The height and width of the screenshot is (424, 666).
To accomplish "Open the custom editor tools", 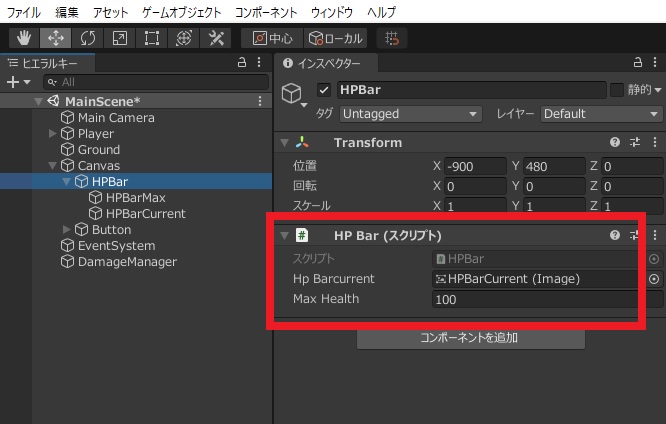I will [216, 38].
